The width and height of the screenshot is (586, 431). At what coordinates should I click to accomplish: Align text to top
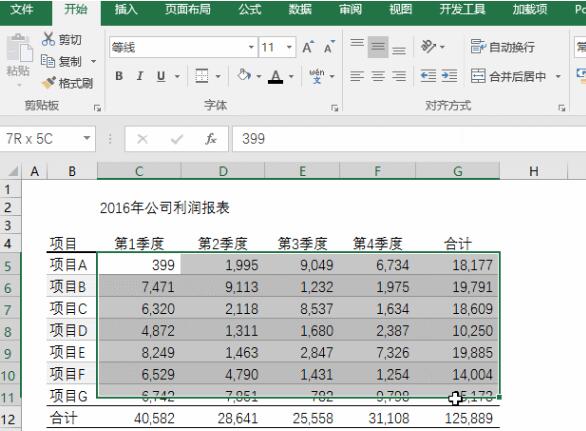(x=357, y=43)
